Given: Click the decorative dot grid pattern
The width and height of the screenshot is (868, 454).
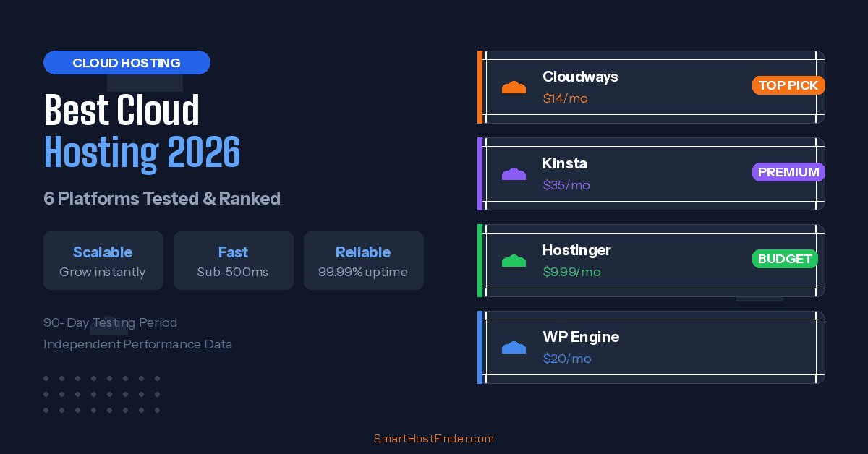Looking at the screenshot, I should [x=101, y=394].
